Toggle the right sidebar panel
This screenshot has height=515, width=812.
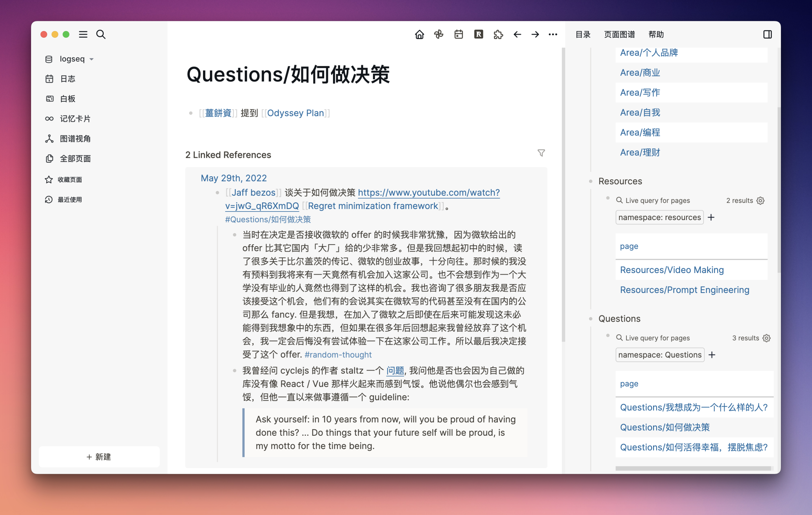(767, 34)
